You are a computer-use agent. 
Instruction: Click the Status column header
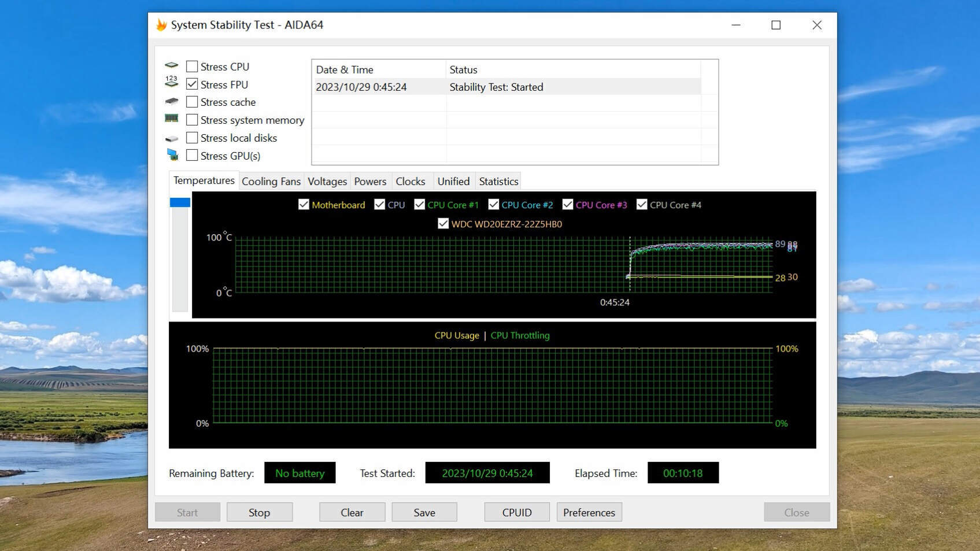click(x=573, y=69)
